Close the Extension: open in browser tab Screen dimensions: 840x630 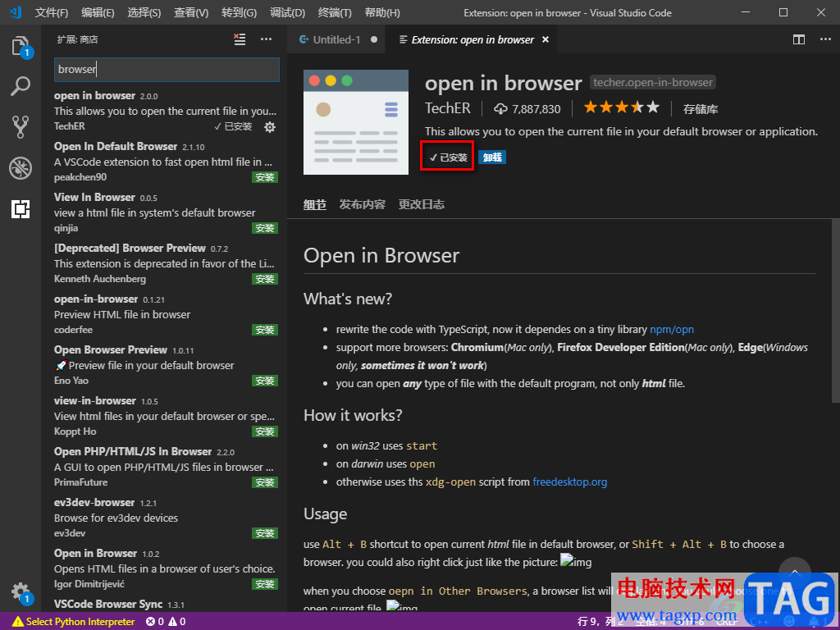pos(546,39)
